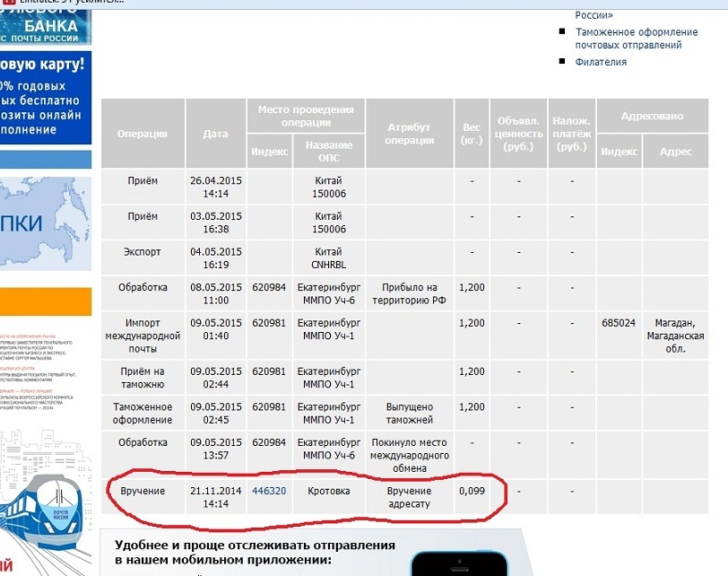Open the Филателия link
The height and width of the screenshot is (576, 728).
601,62
